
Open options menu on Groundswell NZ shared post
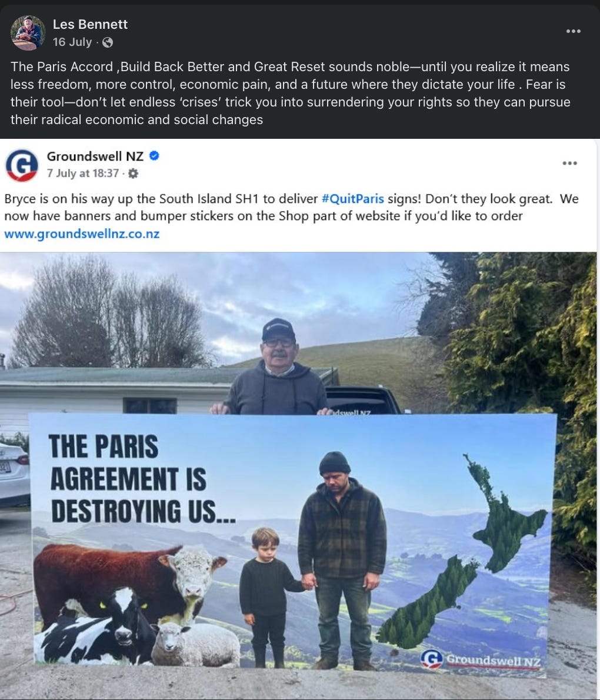569,164
